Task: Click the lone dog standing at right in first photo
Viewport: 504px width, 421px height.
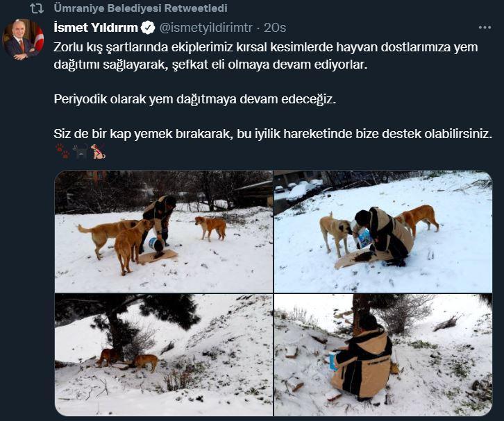Action: click(x=211, y=227)
